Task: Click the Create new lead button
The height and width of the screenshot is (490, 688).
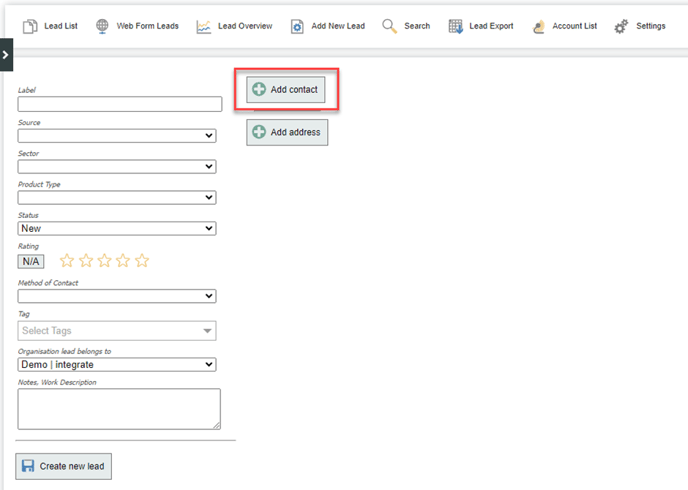Action: coord(63,466)
